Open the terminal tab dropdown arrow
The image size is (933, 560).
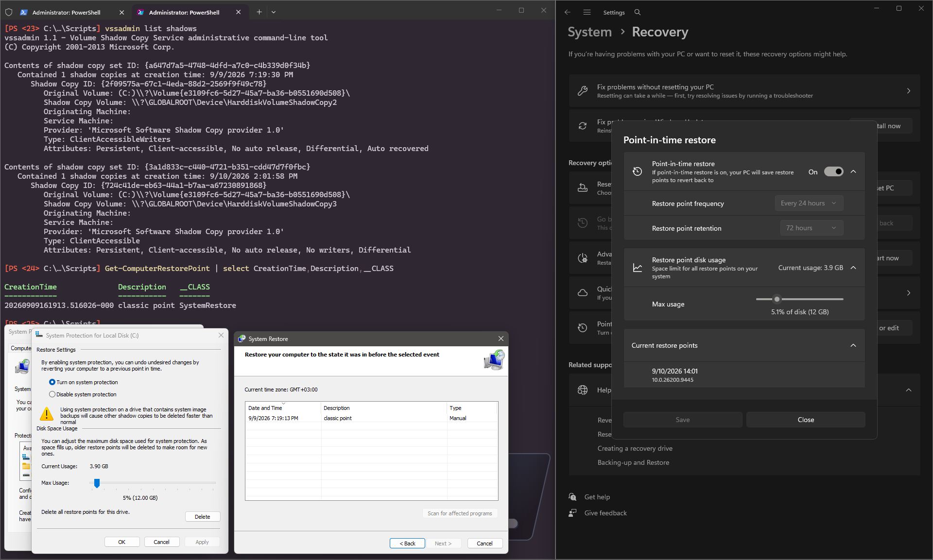(x=274, y=12)
